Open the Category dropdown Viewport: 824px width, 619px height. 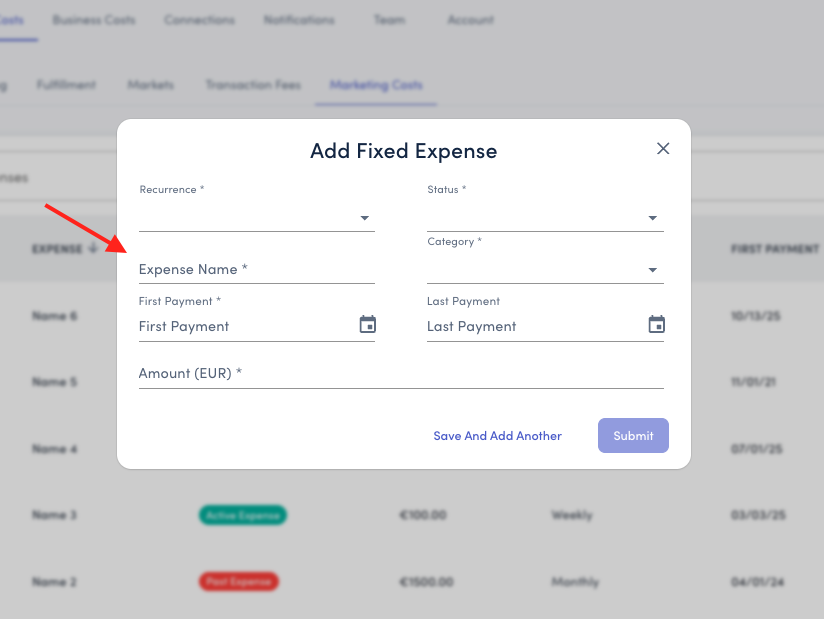click(x=544, y=270)
